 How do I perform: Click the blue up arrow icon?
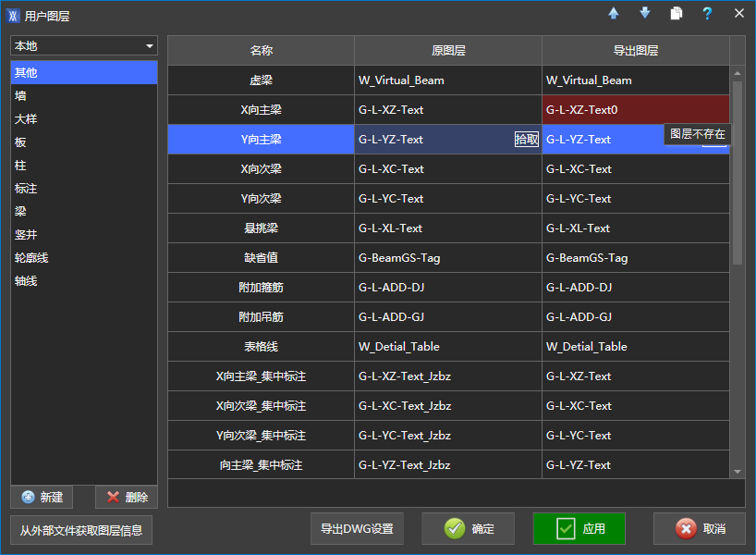(614, 13)
